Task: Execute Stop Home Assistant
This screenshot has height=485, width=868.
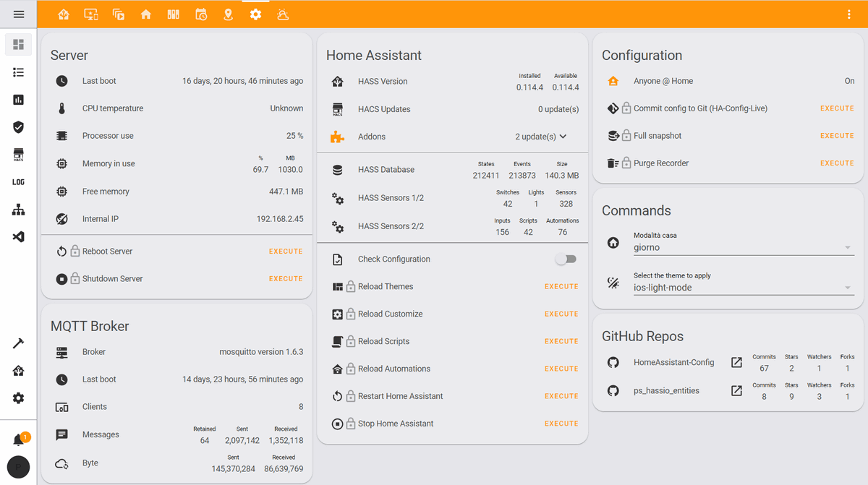Action: tap(561, 424)
